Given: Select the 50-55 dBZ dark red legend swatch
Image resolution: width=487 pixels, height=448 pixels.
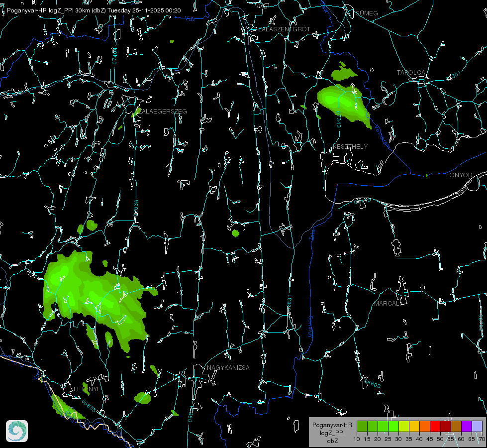Looking at the screenshot, I should click(446, 426).
